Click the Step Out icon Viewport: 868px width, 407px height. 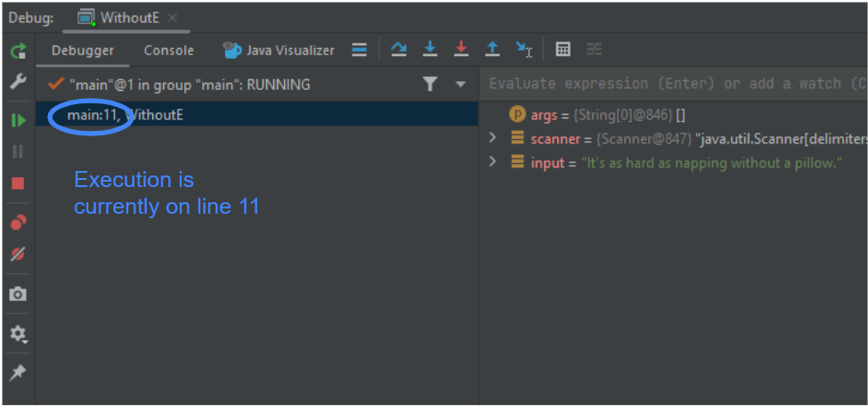(492, 50)
